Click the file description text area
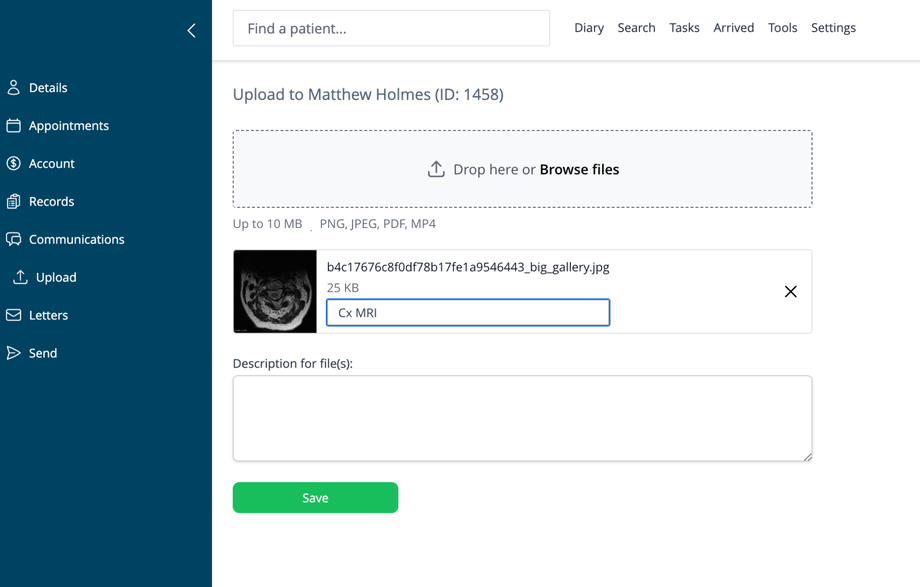This screenshot has height=587, width=920. pyautogui.click(x=522, y=418)
